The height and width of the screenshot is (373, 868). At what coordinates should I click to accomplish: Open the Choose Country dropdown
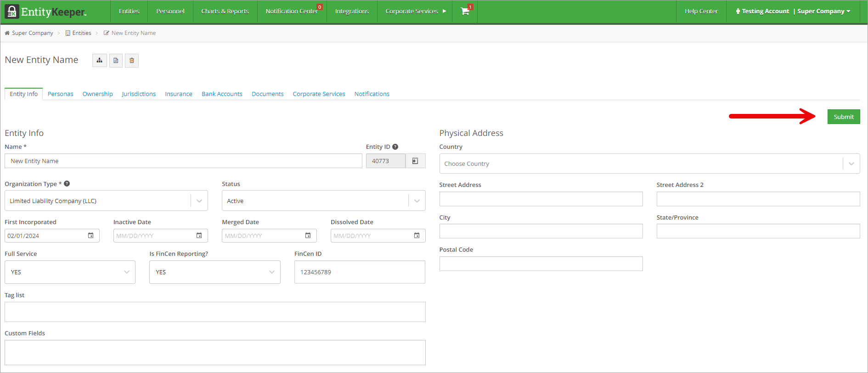pos(649,164)
